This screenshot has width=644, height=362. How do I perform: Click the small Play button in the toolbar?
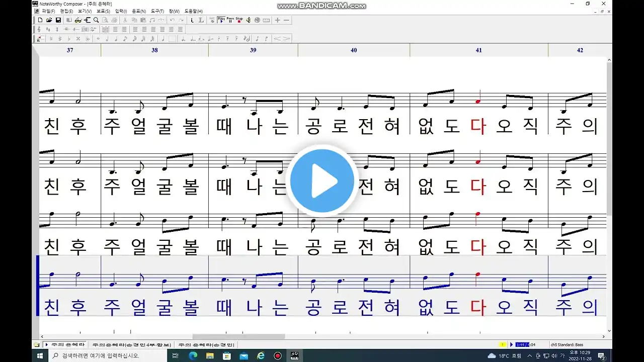point(221,20)
